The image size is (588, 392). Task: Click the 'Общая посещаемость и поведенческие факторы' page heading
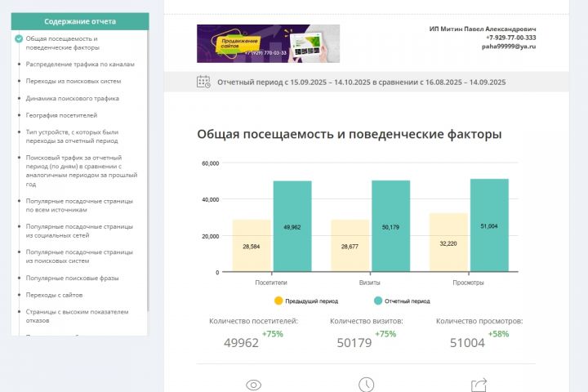(350, 134)
